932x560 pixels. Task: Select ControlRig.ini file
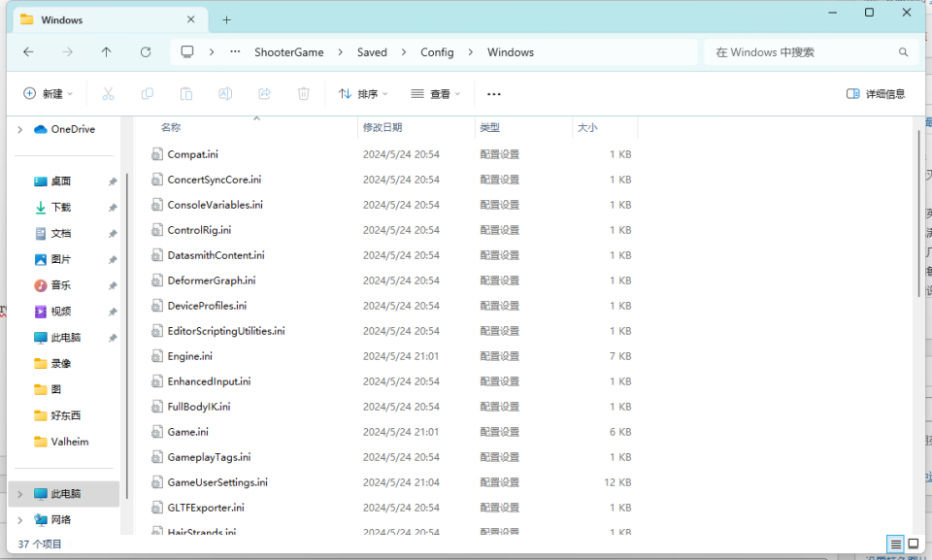coord(199,230)
